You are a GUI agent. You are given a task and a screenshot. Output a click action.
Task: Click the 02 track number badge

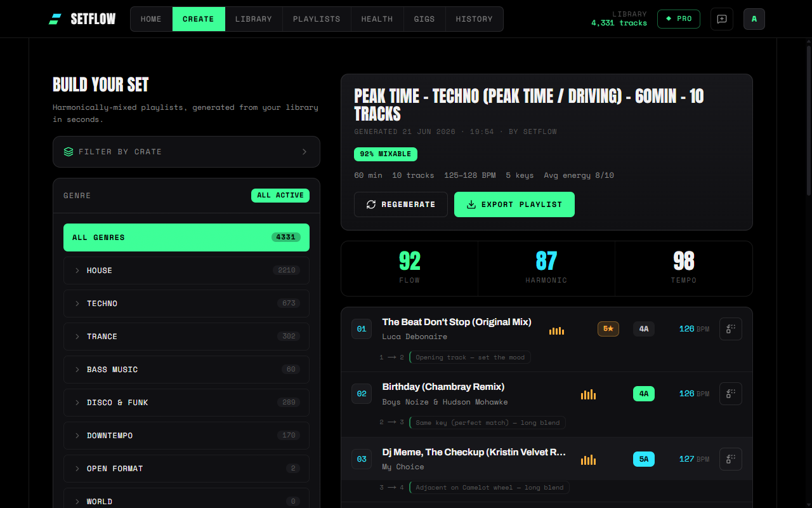pyautogui.click(x=362, y=394)
